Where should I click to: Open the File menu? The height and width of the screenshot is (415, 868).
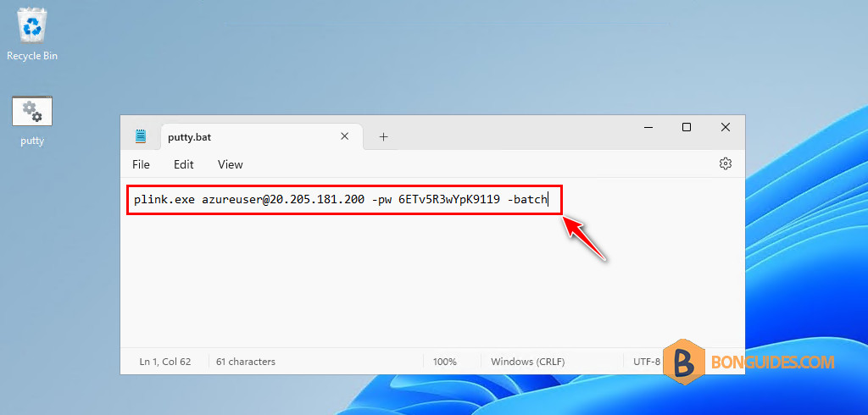tap(141, 164)
